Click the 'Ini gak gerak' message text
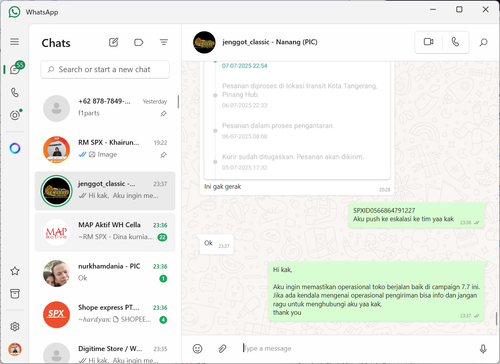This screenshot has width=500, height=364. pos(223,187)
